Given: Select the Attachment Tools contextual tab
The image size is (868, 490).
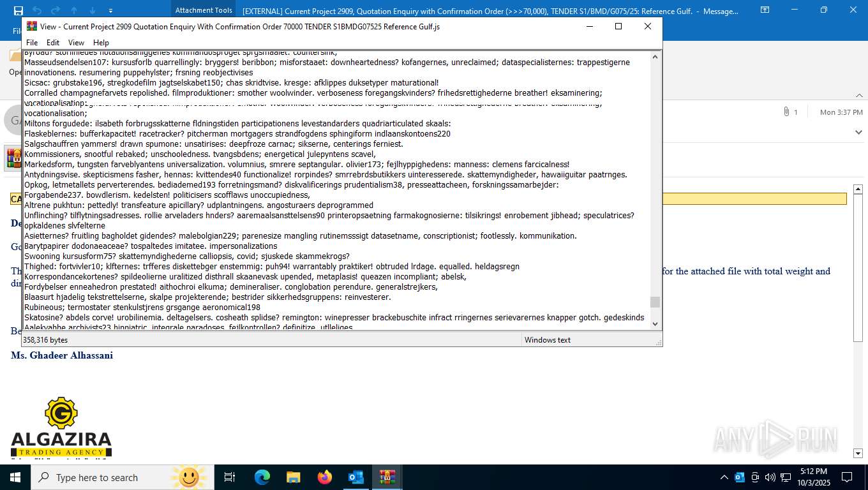Looking at the screenshot, I should point(204,10).
